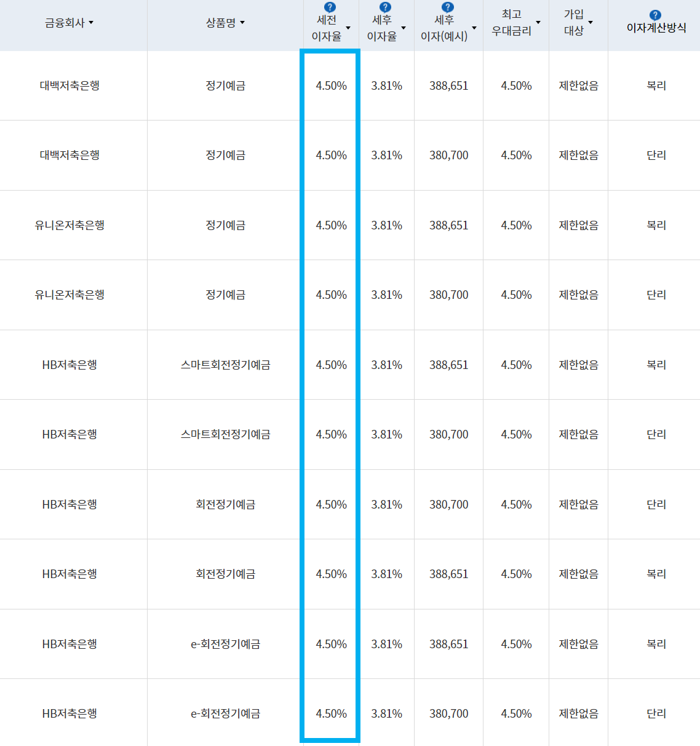Click 복리 in HB저축은행 스마트회전정기예금 row
700x746 pixels.
coord(656,365)
